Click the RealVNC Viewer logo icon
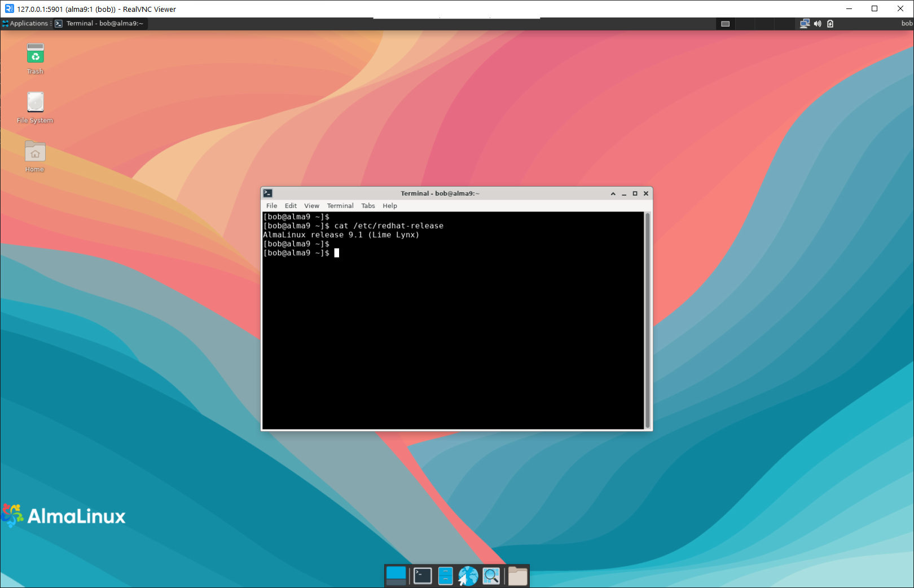 point(9,8)
